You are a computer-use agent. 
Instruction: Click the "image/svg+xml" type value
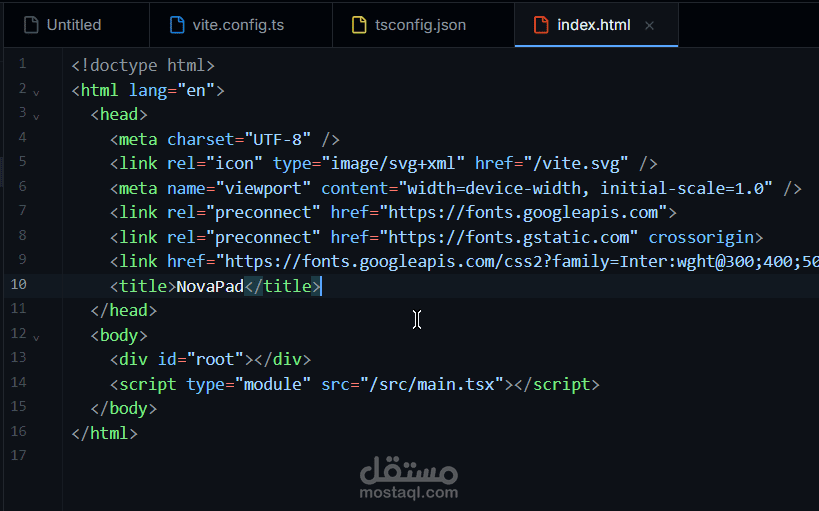pos(393,164)
